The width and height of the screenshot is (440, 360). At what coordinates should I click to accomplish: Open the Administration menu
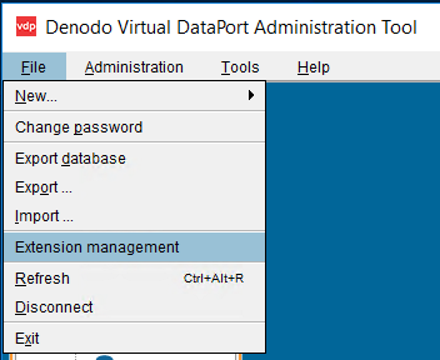(134, 67)
